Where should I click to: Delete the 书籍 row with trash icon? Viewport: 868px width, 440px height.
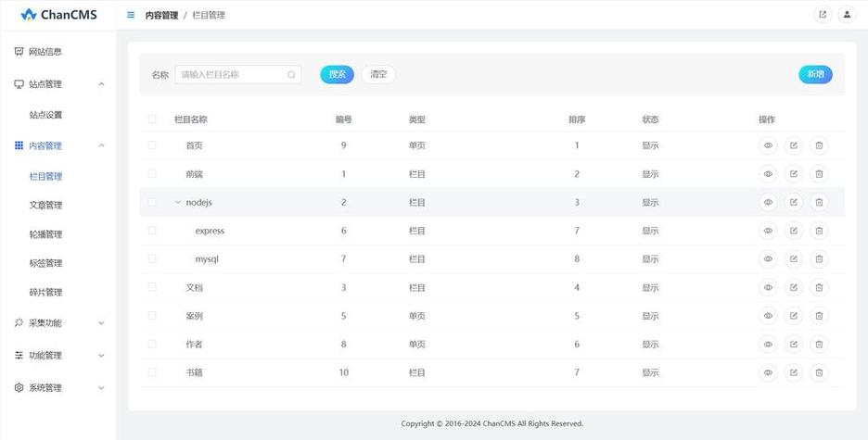(819, 372)
